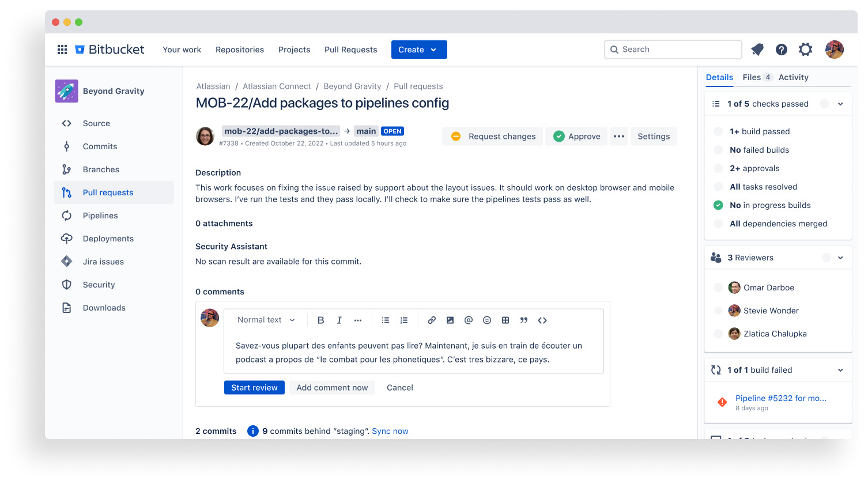Click the info icon next to commits behind

tap(253, 431)
